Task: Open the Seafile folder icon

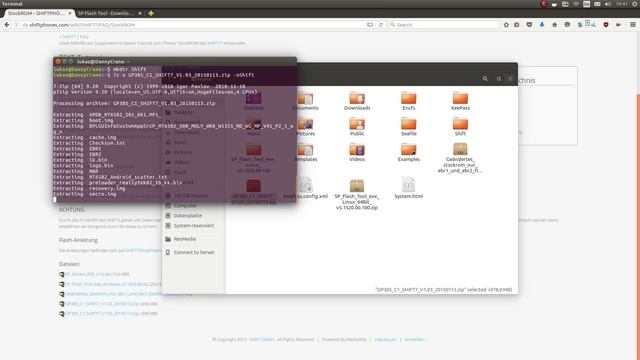Action: tap(409, 127)
